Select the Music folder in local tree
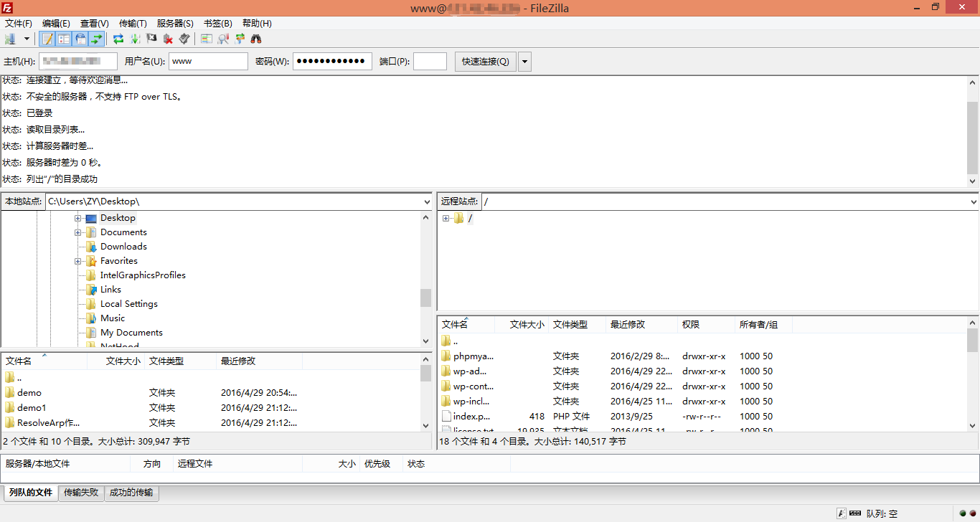Viewport: 980px width, 522px height. [x=112, y=318]
